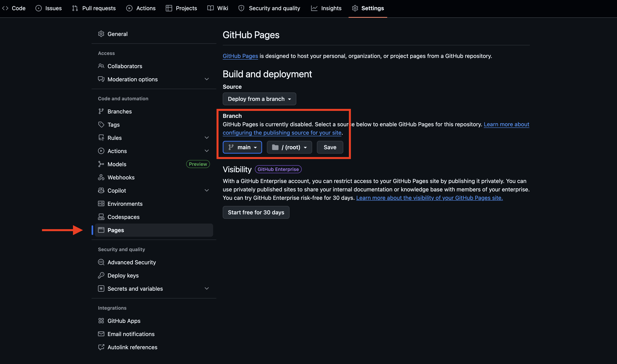Expand the Actions sidebar section

(x=207, y=151)
